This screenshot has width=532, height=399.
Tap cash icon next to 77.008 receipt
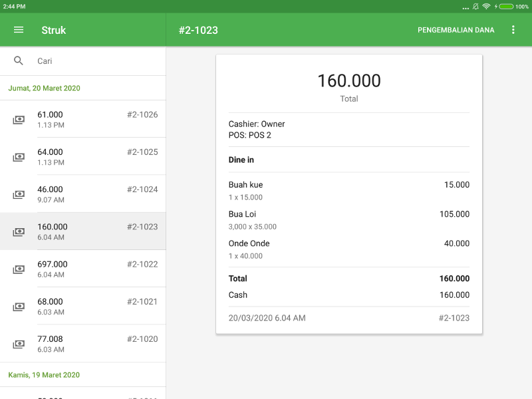pos(19,344)
